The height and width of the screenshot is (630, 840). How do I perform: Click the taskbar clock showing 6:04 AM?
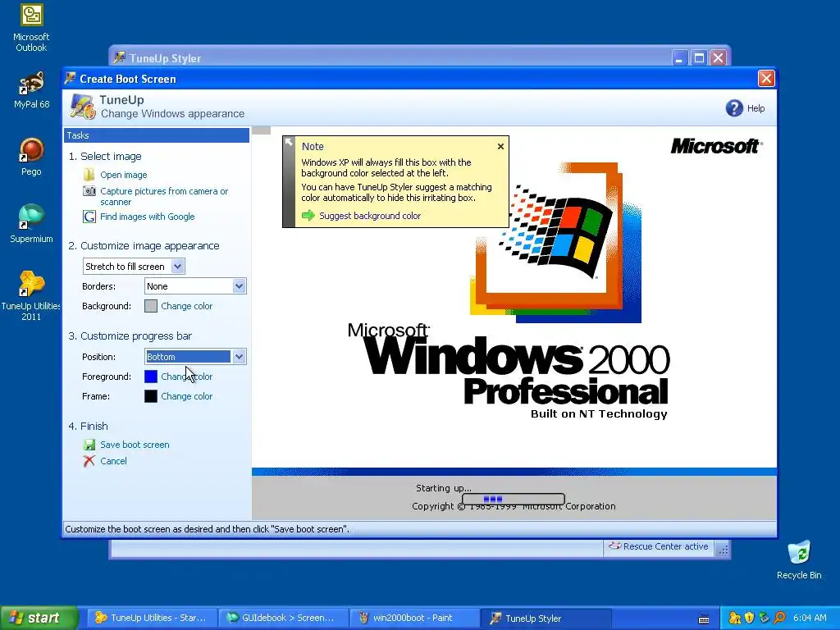(810, 618)
